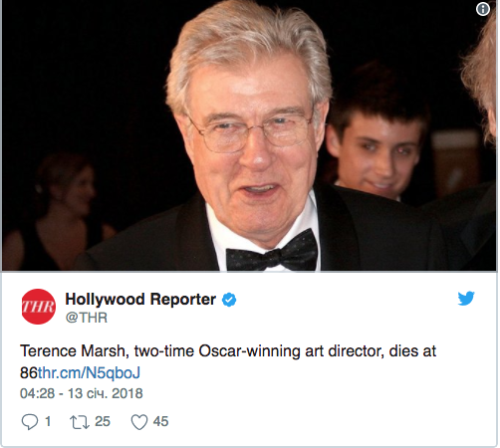Open the thr.cm/N5qboJ link
The height and width of the screenshot is (448, 500).
coord(89,372)
